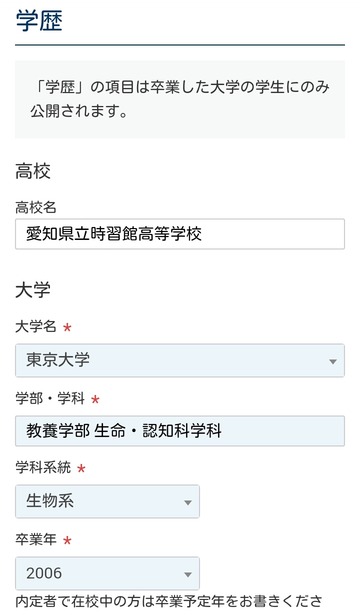The image size is (360, 615).
Task: Click the 大学 section heading
Action: tap(33, 291)
